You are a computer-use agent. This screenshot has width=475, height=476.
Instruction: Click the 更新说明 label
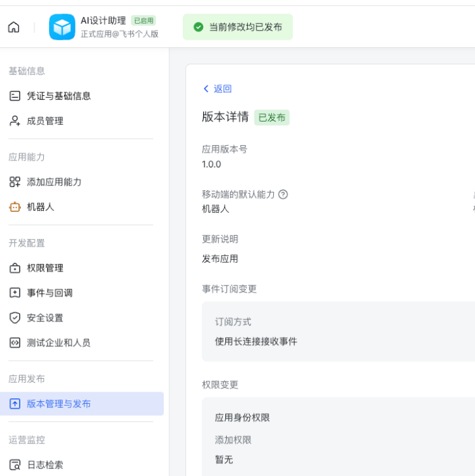point(220,239)
